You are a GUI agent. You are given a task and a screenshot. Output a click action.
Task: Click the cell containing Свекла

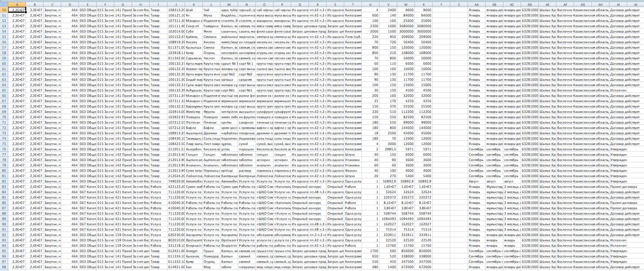[x=211, y=47]
